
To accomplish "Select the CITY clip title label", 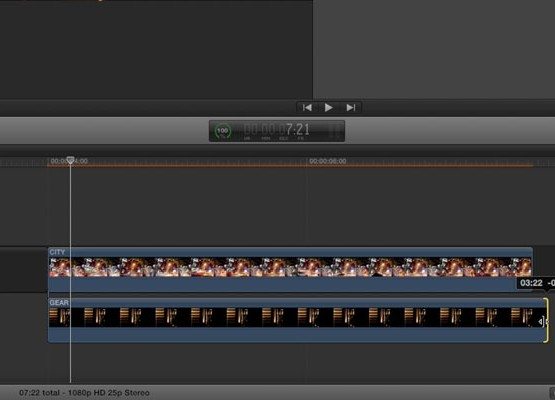I will [x=57, y=252].
